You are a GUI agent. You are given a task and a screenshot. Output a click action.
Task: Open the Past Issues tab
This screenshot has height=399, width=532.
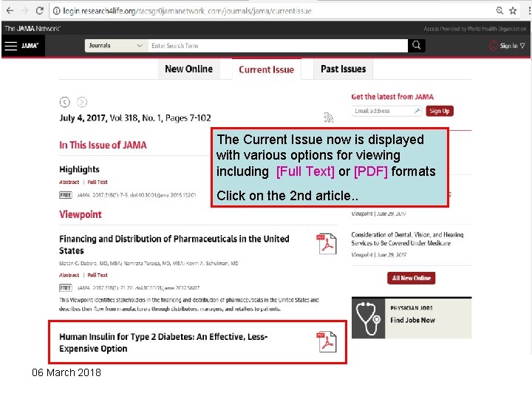point(344,69)
